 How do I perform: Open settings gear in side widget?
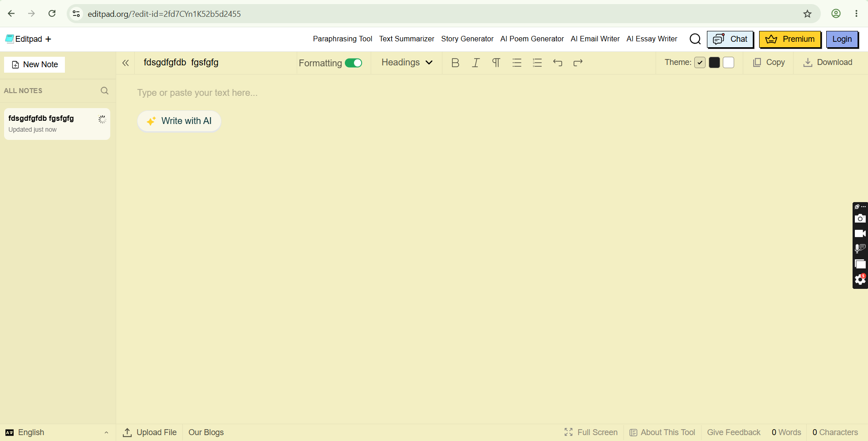pos(860,279)
